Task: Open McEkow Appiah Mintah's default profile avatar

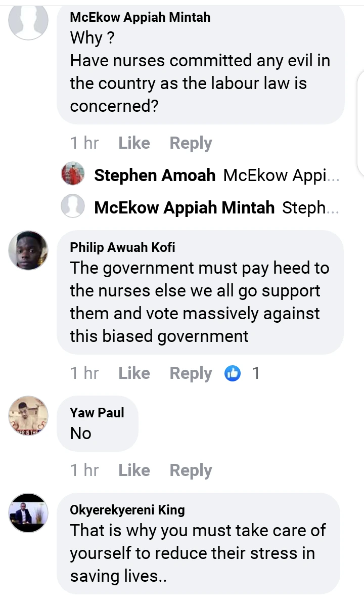Action: pos(28,20)
